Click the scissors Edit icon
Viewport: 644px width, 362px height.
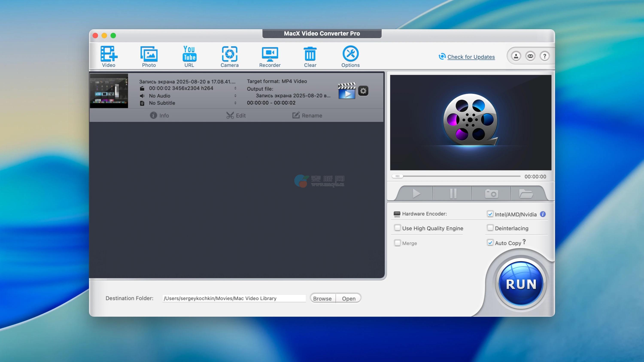coord(230,115)
